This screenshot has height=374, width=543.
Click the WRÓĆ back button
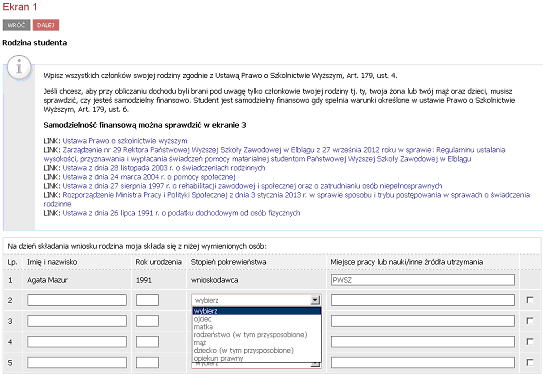[x=16, y=25]
